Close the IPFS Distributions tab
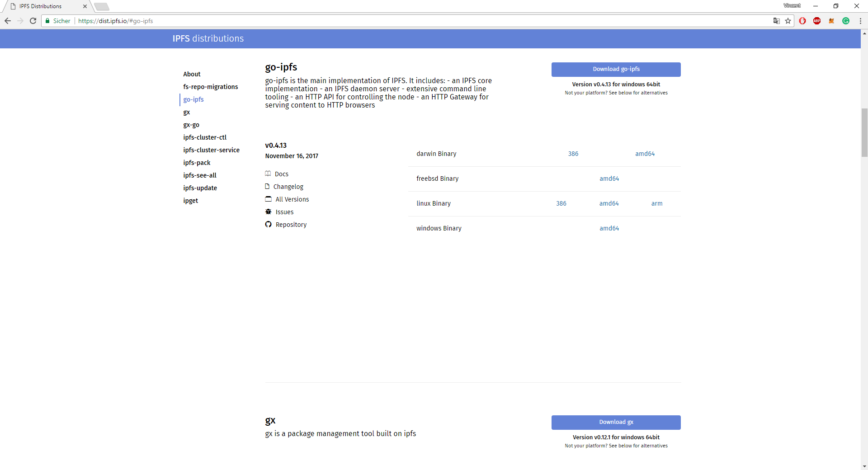The width and height of the screenshot is (868, 470). click(85, 6)
